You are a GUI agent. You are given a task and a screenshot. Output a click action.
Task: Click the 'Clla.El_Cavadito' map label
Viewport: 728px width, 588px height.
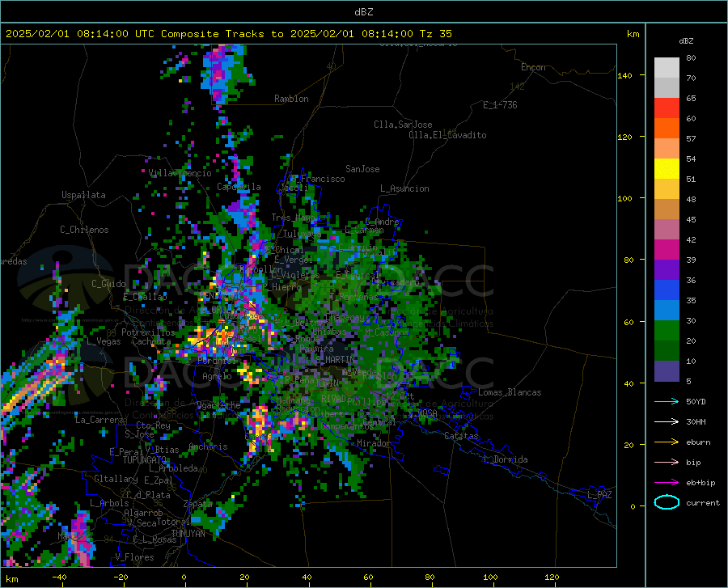(447, 135)
